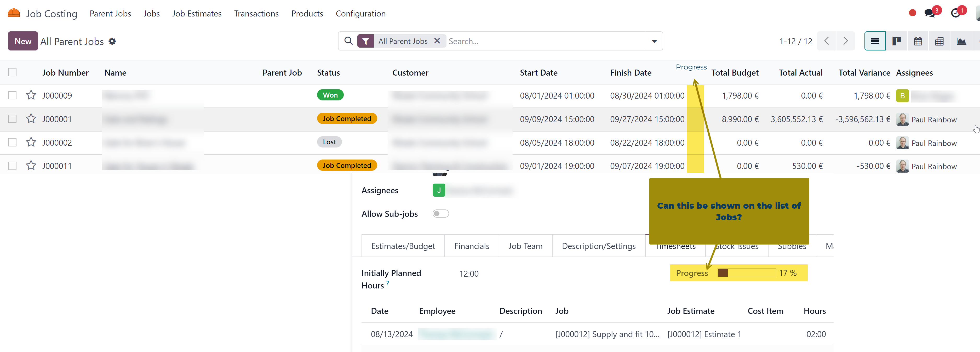Click the settings gear beside All Parent Jobs
This screenshot has width=980, height=352.
pos(112,41)
